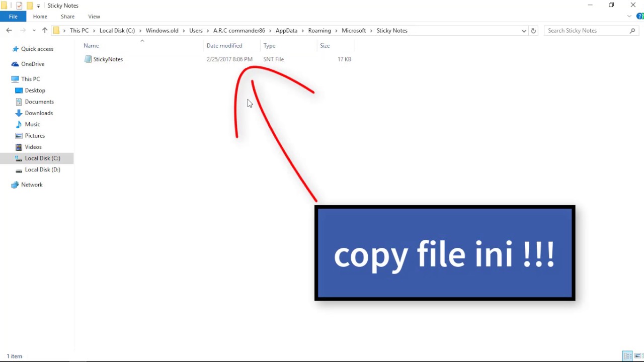This screenshot has height=362, width=644.
Task: Click A.R.C commander86 breadcrumb
Action: (239, 31)
